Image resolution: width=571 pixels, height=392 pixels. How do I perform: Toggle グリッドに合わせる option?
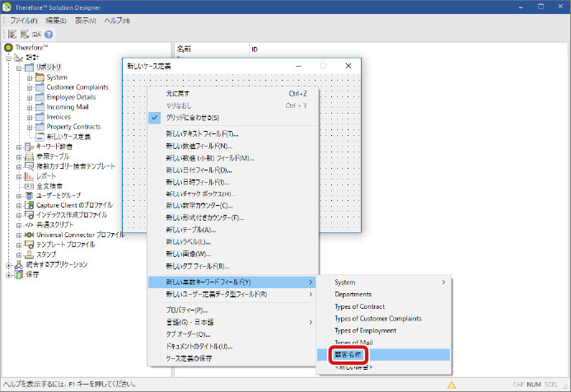(x=196, y=118)
